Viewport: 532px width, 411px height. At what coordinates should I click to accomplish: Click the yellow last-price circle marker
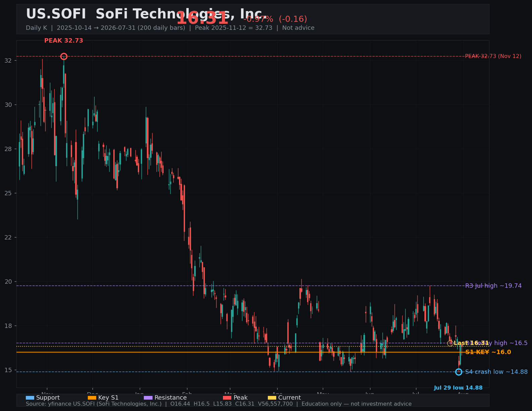[x=450, y=343]
